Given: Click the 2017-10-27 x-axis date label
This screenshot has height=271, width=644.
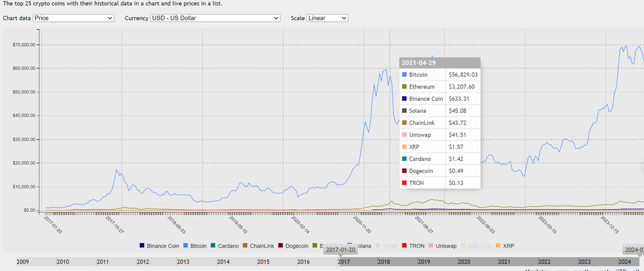Looking at the screenshot, I should 115,225.
